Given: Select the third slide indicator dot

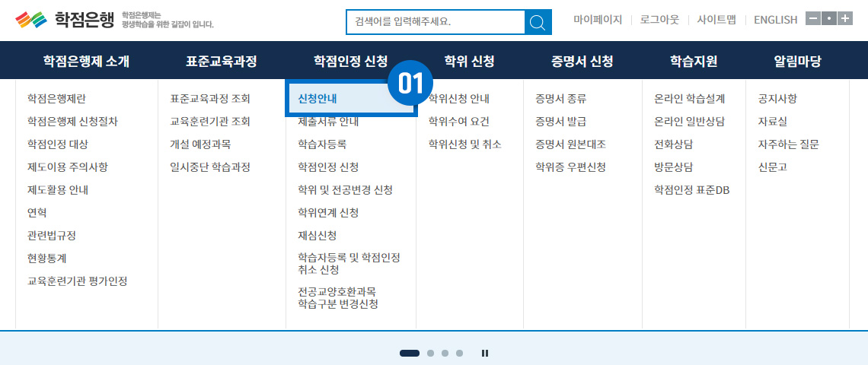Looking at the screenshot, I should click(445, 353).
